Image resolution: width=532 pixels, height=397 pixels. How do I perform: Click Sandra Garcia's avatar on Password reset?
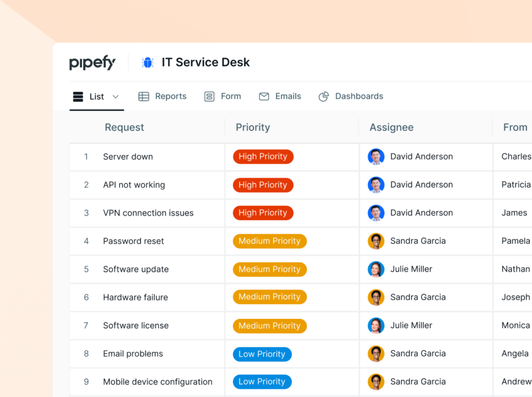point(376,241)
